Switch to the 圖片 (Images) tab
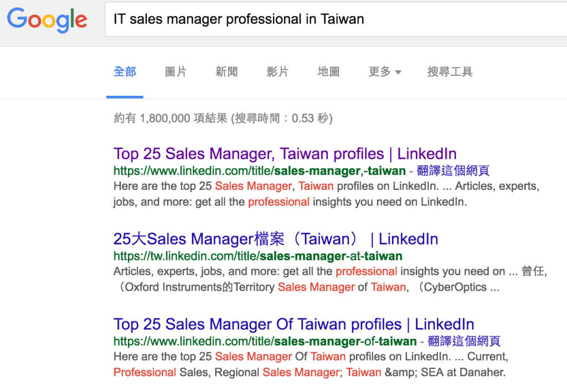Screen dimensions: 567x392 [176, 71]
